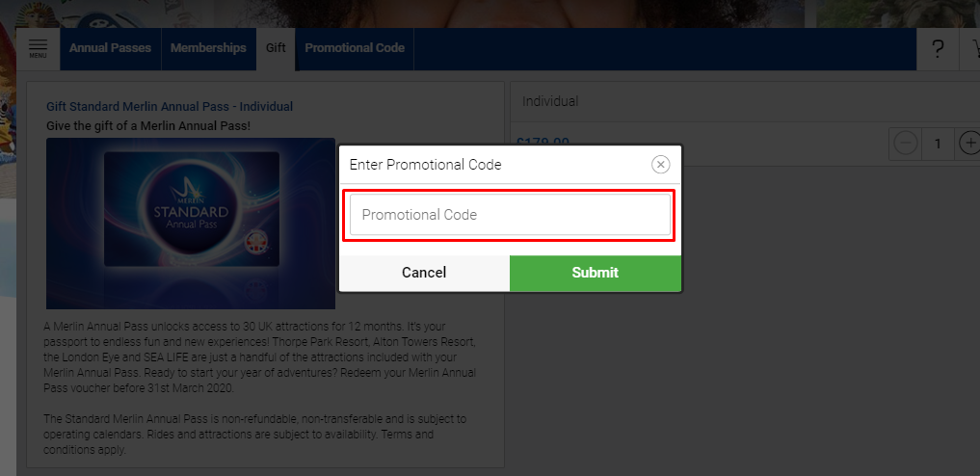Go to the Promotional Code tab
The height and width of the screenshot is (476, 980).
coord(355,48)
